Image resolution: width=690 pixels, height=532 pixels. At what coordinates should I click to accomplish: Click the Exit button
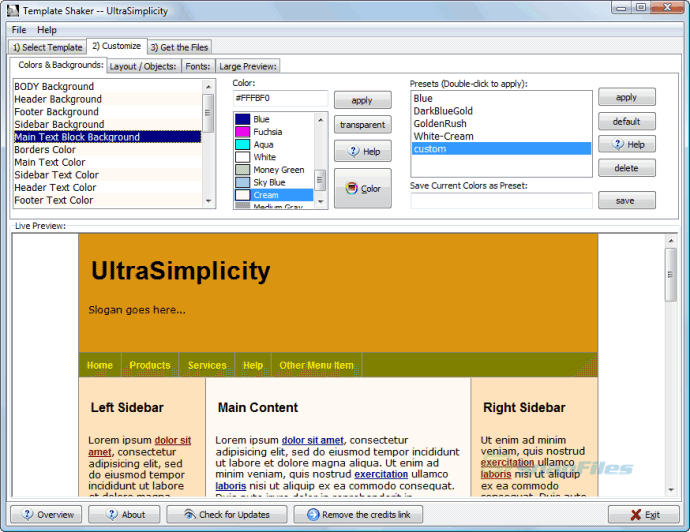tap(644, 514)
